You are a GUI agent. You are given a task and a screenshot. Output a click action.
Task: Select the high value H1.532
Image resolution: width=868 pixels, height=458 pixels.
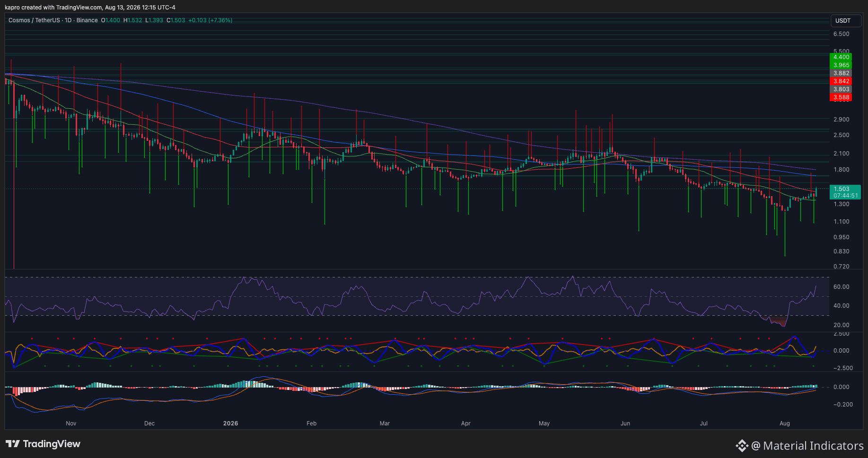click(132, 20)
